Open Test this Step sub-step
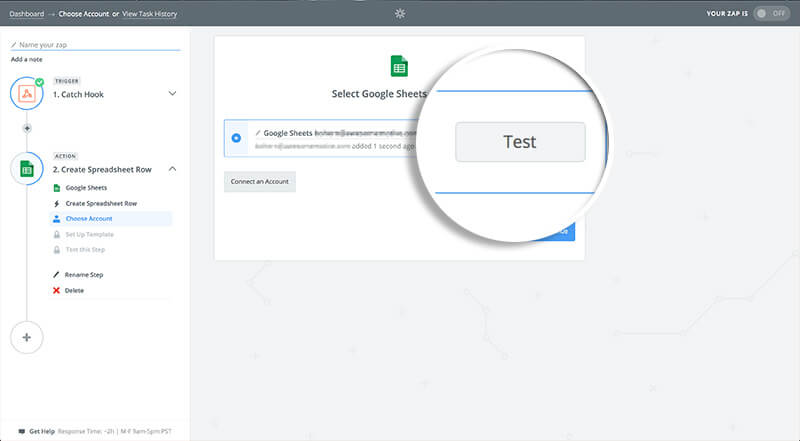This screenshot has width=800, height=441. (85, 250)
